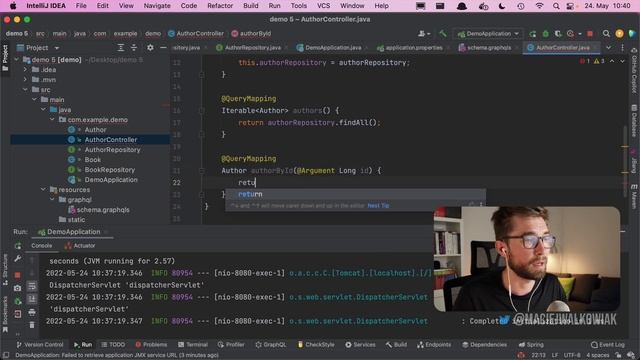Start debugging with green bug icon
This screenshot has height=360, width=640.
[x=545, y=34]
